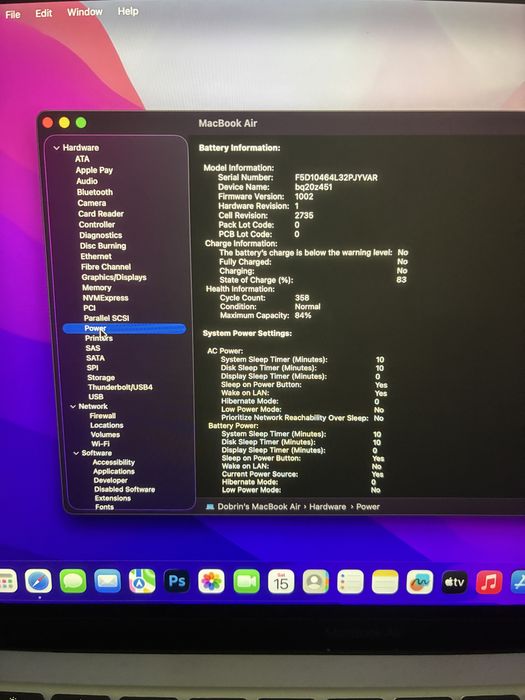525x700 pixels.
Task: Click Hardware in the path bar
Action: pos(328,507)
